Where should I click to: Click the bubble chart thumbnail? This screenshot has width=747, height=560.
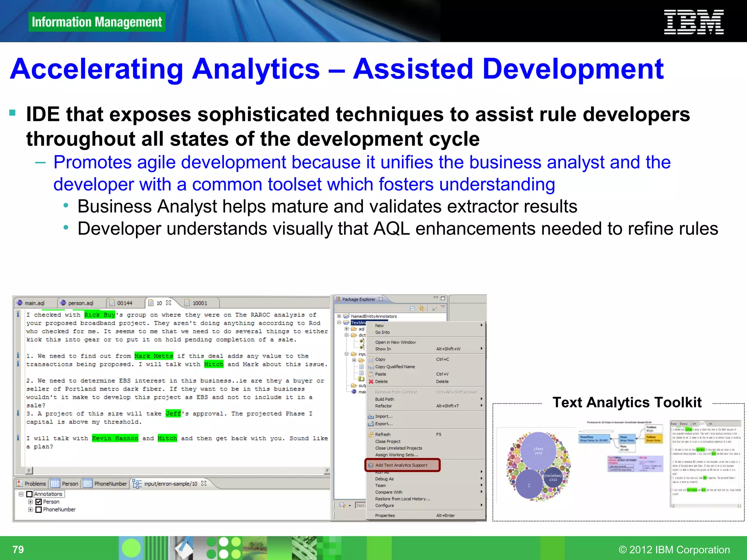538,466
